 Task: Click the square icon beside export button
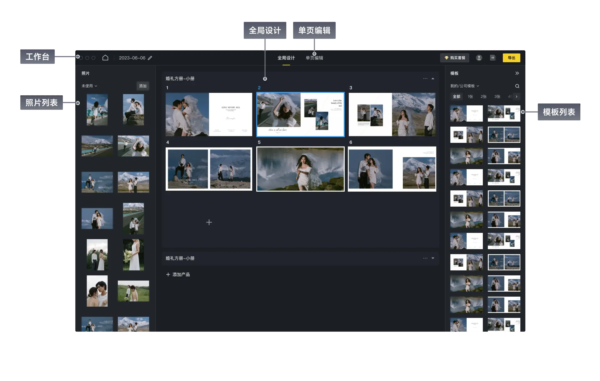click(493, 58)
